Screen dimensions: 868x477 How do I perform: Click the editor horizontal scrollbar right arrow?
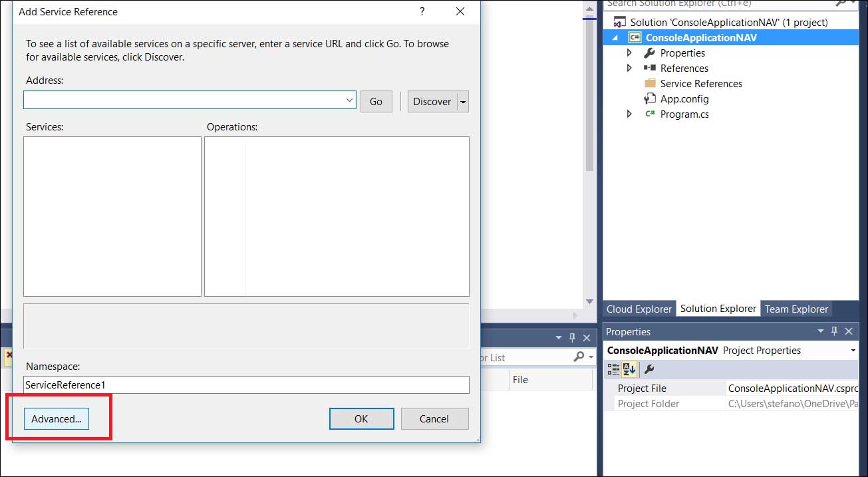pos(576,316)
